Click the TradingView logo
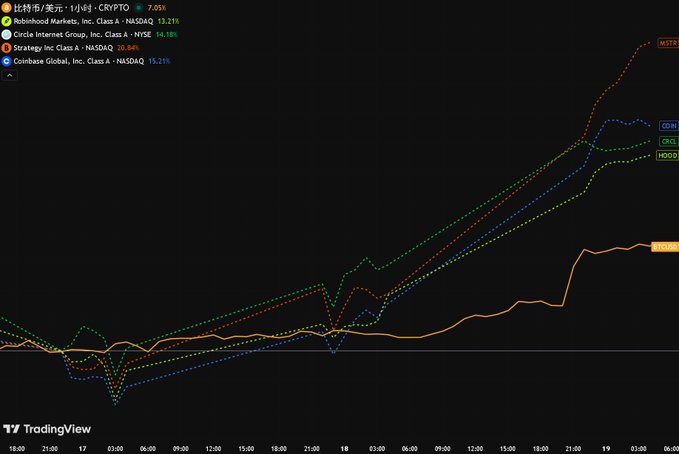The height and width of the screenshot is (454, 679). pos(47,429)
